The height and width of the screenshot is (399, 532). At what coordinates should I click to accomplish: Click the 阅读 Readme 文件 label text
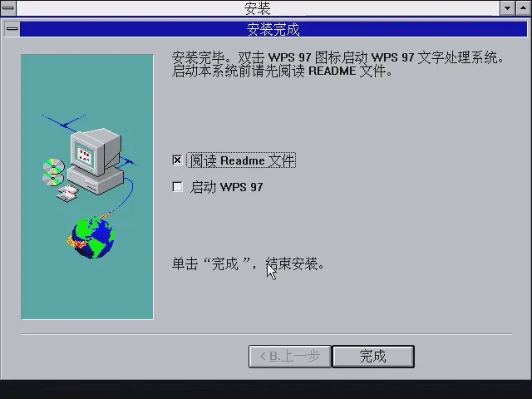pyautogui.click(x=241, y=160)
